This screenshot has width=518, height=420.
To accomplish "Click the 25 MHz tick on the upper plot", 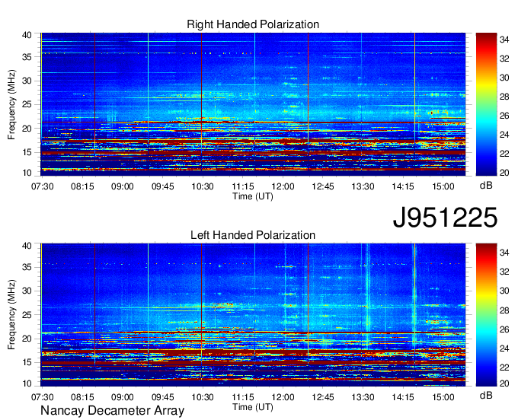I will [x=27, y=104].
